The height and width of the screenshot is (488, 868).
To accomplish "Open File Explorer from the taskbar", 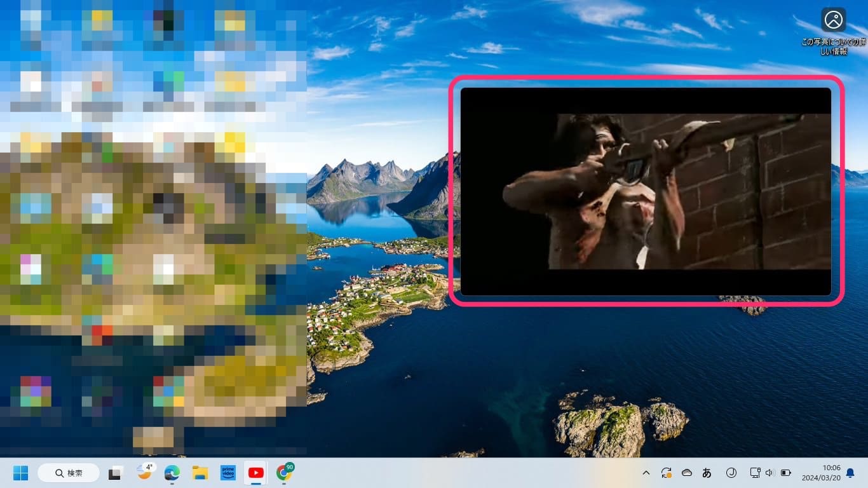I will click(x=200, y=473).
